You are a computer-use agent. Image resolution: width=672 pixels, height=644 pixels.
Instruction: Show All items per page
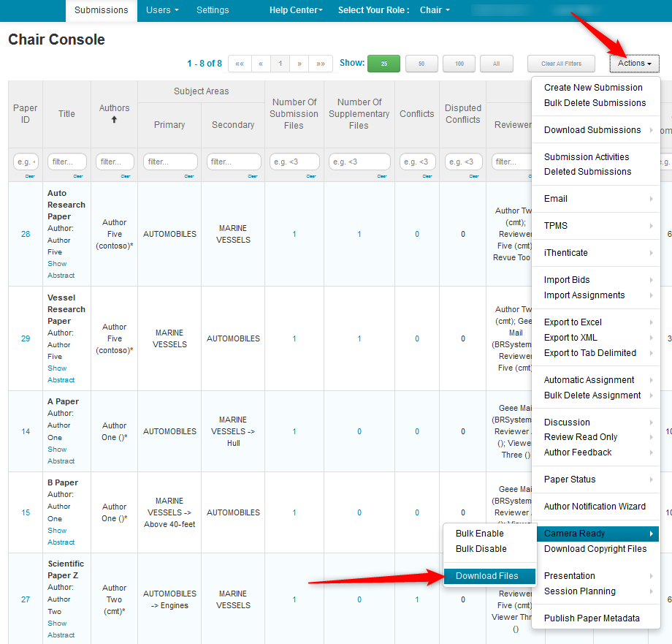point(496,64)
